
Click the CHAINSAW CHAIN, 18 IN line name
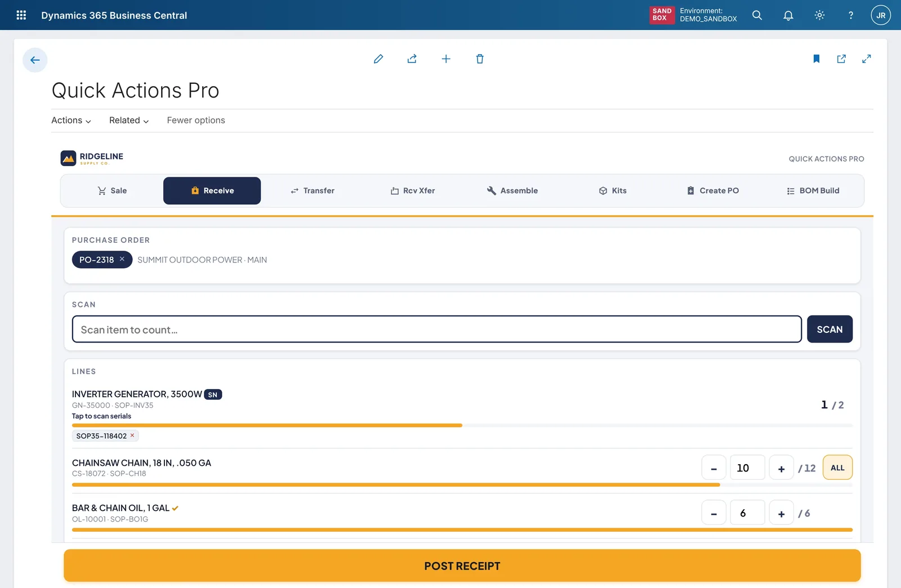141,463
